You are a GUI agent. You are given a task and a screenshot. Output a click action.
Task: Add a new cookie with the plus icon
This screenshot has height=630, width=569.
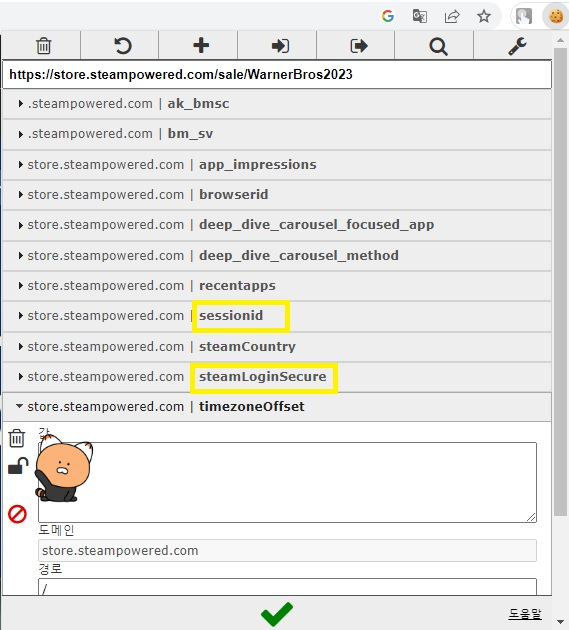click(x=201, y=45)
